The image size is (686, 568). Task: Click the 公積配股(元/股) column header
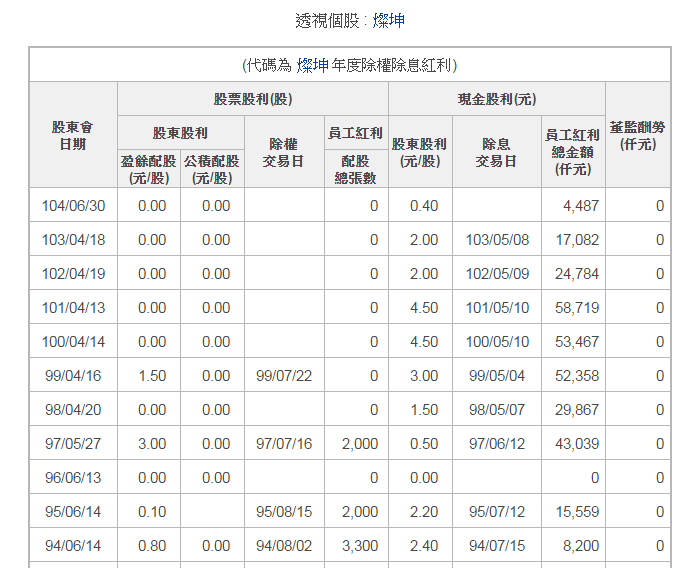212,169
